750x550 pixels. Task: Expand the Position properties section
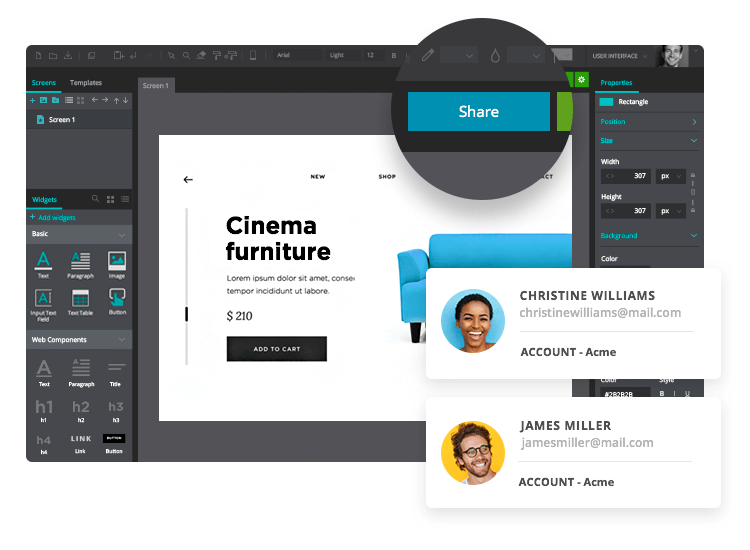(694, 122)
